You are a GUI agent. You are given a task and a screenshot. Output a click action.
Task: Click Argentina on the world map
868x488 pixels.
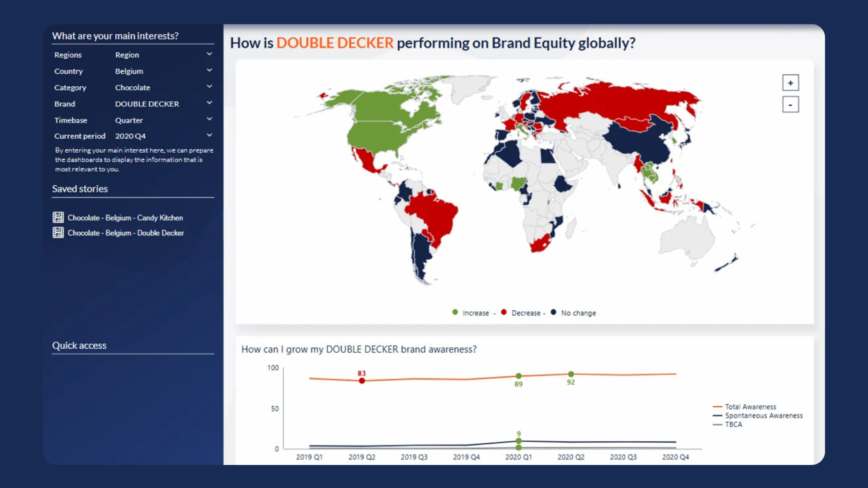click(x=423, y=253)
